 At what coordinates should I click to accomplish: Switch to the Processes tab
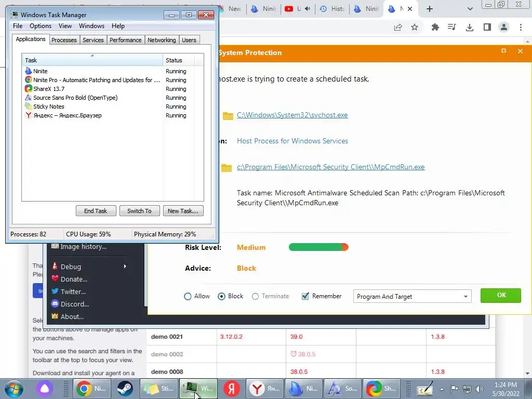[64, 40]
